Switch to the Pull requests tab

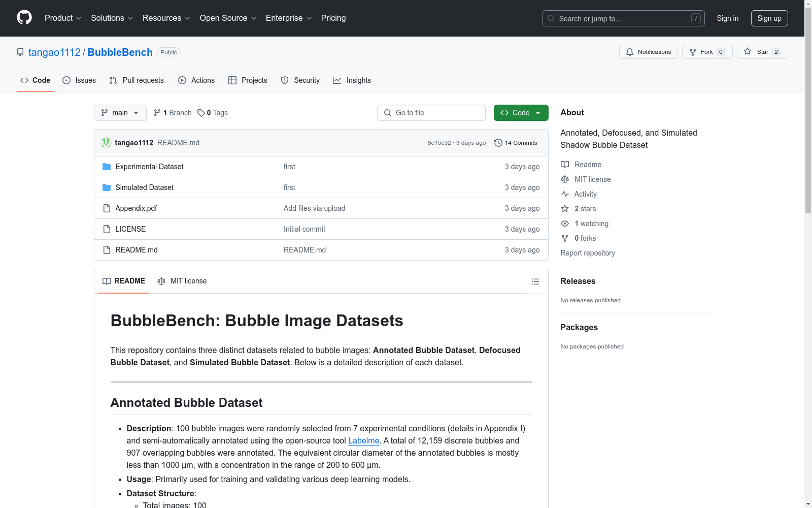tap(137, 80)
